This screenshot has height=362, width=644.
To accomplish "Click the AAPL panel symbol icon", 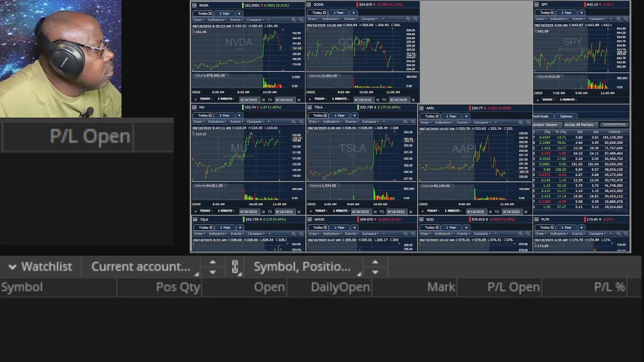I will pyautogui.click(x=421, y=108).
